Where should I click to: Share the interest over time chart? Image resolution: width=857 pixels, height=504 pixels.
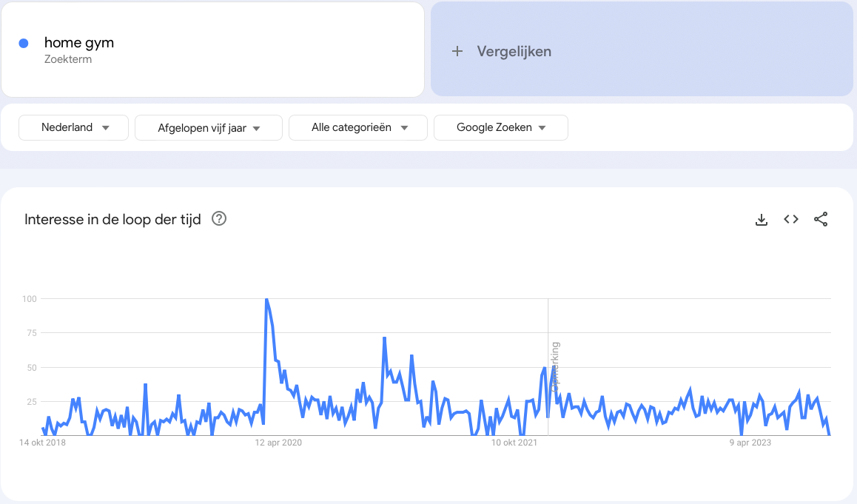pos(821,219)
